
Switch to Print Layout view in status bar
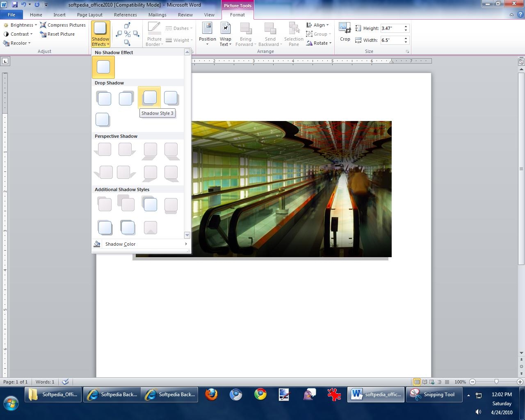point(417,382)
